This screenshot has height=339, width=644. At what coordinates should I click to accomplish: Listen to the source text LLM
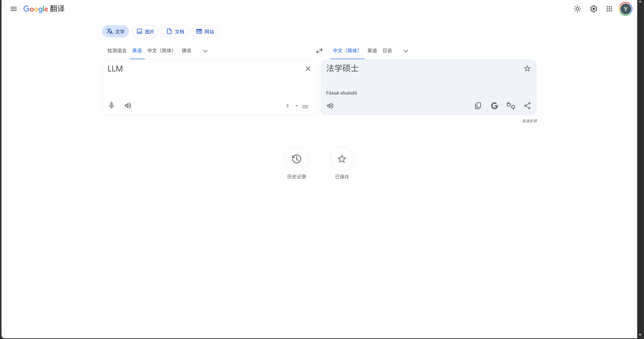[x=128, y=105]
